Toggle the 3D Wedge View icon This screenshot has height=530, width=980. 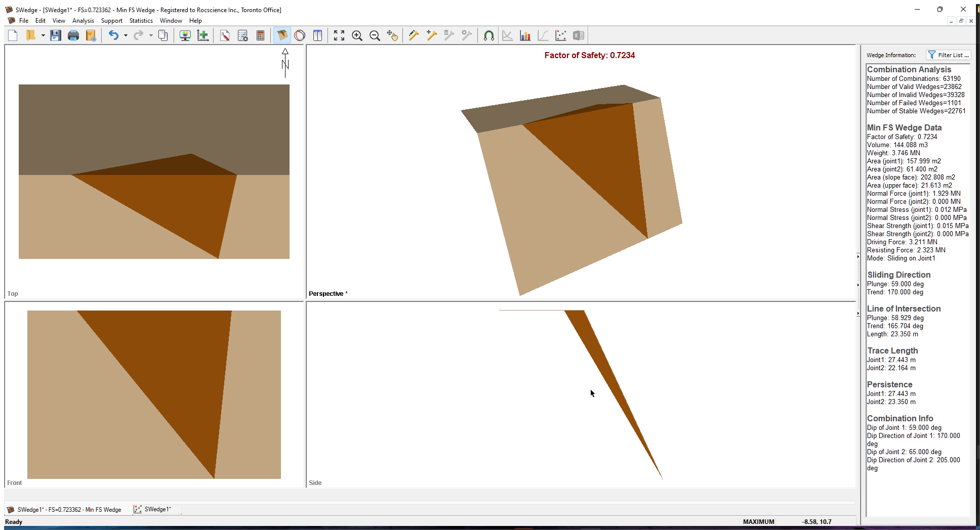point(282,35)
